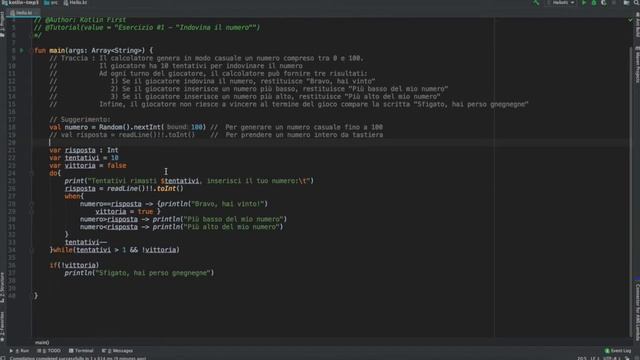640x360 pixels.
Task: Click the empty editor line with caret
Action: tap(331, 142)
